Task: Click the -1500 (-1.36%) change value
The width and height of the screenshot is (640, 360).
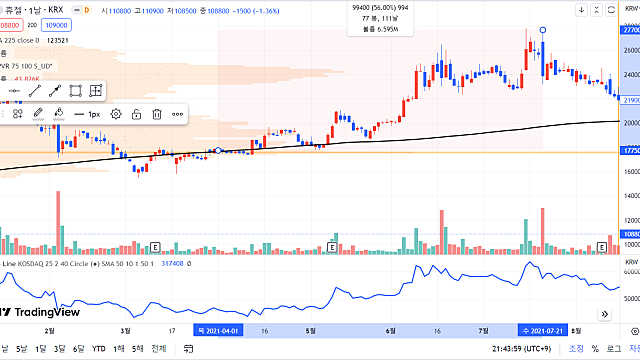Action: tap(256, 11)
